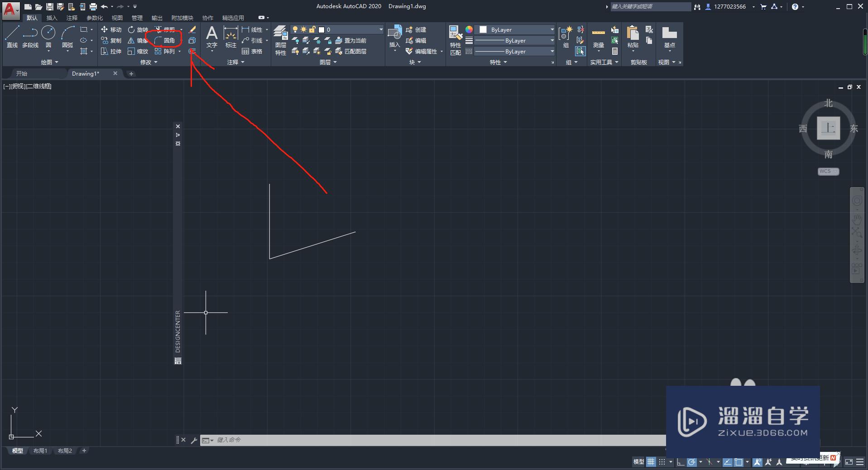Click the 粘贴 (Paste) clipboard icon

tap(632, 36)
